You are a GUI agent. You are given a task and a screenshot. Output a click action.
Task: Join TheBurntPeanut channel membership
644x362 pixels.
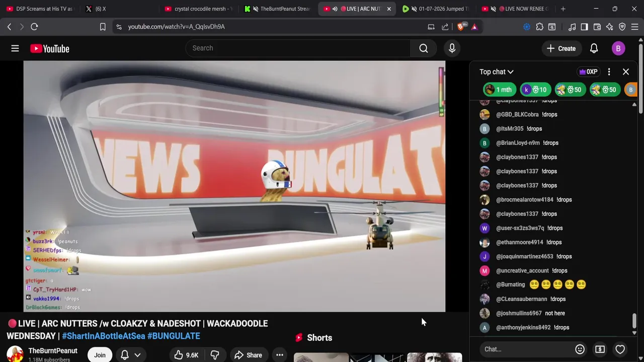pyautogui.click(x=100, y=355)
